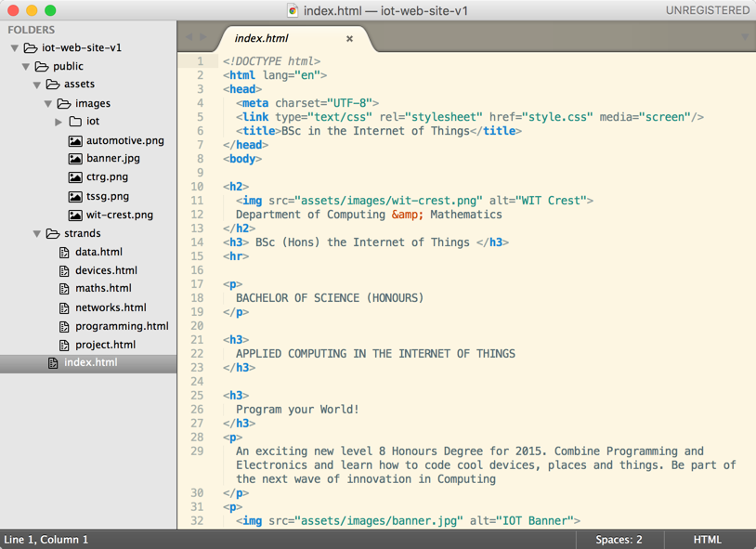The width and height of the screenshot is (756, 549).
Task: Switch to the index.html tab
Action: (x=261, y=39)
